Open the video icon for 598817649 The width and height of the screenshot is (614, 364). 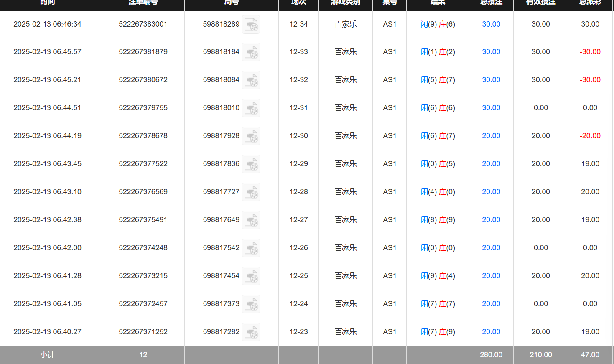tap(251, 220)
